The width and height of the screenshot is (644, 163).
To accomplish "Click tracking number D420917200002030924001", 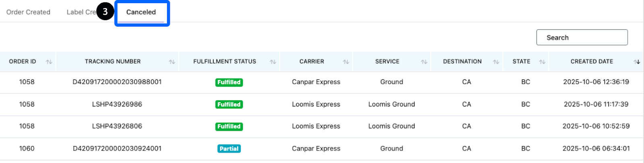I will coord(117,148).
